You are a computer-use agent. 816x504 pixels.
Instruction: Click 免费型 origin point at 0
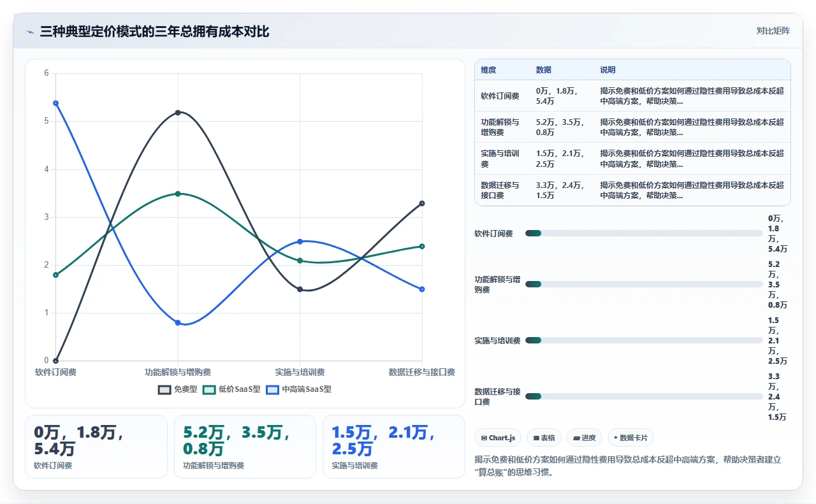point(56,361)
